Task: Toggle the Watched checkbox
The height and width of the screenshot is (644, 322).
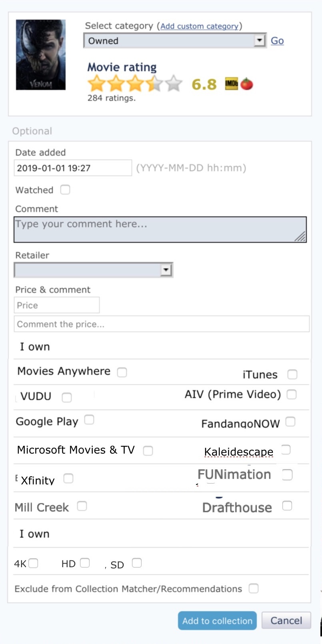Action: (65, 190)
